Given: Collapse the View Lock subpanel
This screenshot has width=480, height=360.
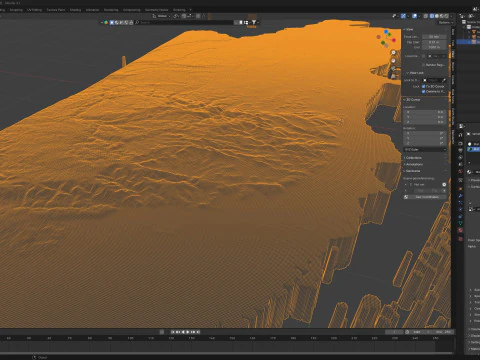Looking at the screenshot, I should (415, 73).
